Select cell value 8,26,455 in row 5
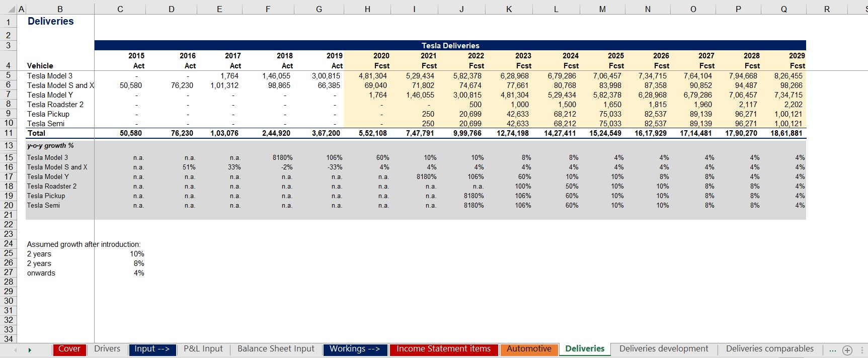Screen dimensions: 868x358 [788, 76]
